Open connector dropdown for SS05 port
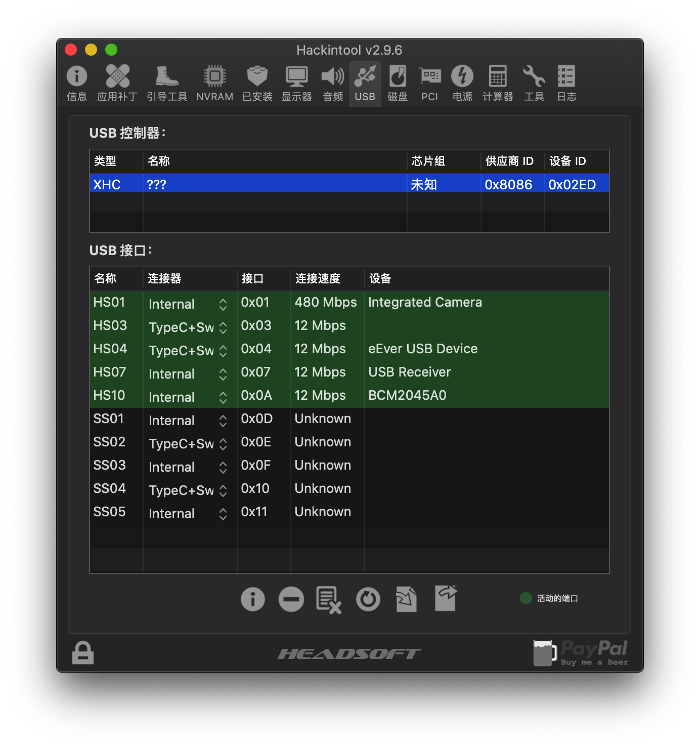Screen dimensions: 700x747 188,514
